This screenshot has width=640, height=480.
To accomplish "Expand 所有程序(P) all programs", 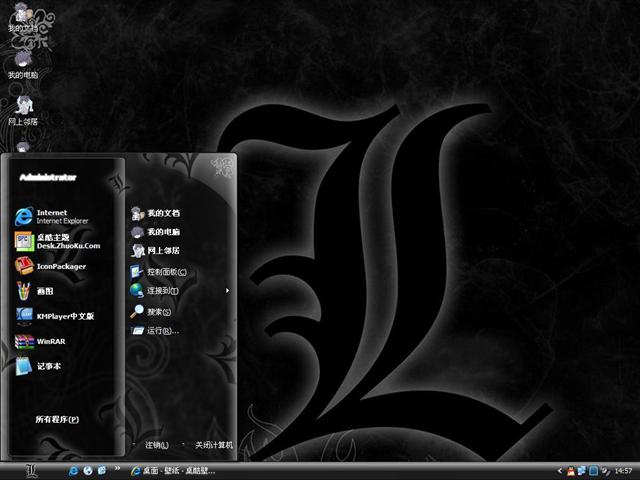I will click(x=57, y=419).
